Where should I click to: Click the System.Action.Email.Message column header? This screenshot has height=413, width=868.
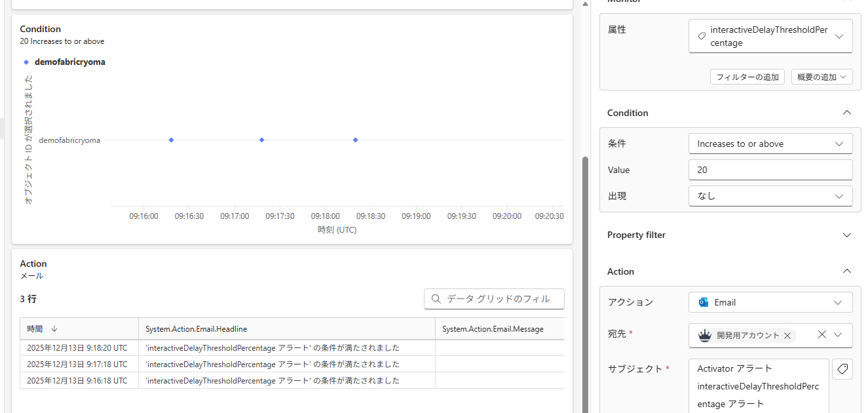[500, 329]
